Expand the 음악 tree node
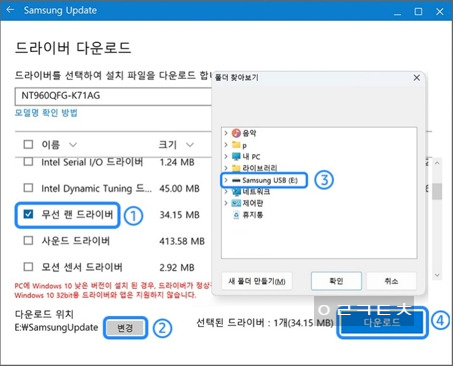Image resolution: width=454 pixels, height=366 pixels. [226, 133]
